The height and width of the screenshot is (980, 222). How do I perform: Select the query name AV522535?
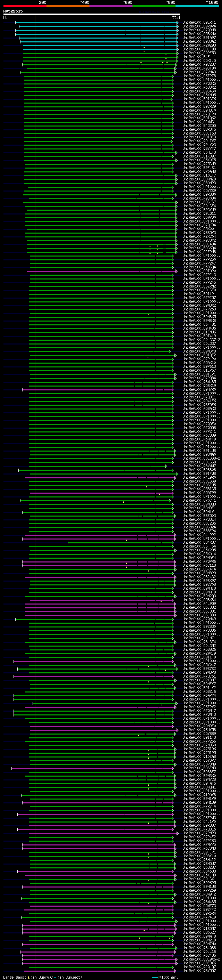[13, 11]
